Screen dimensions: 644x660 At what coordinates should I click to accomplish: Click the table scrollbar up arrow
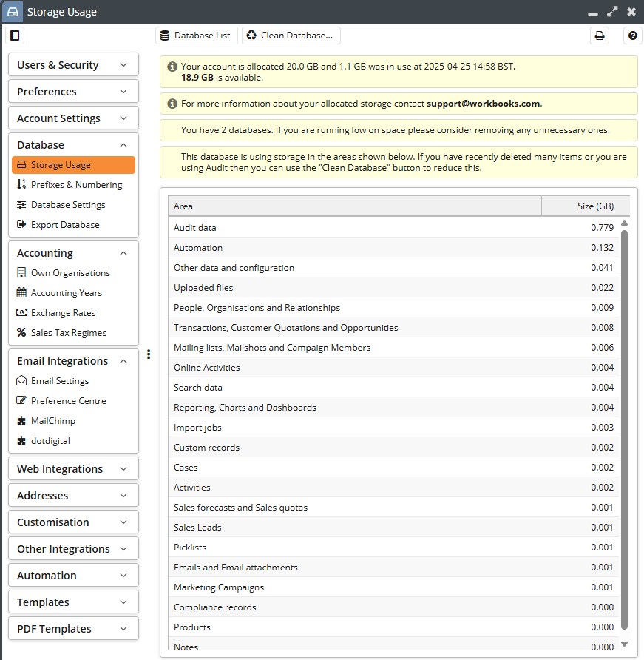coord(625,223)
